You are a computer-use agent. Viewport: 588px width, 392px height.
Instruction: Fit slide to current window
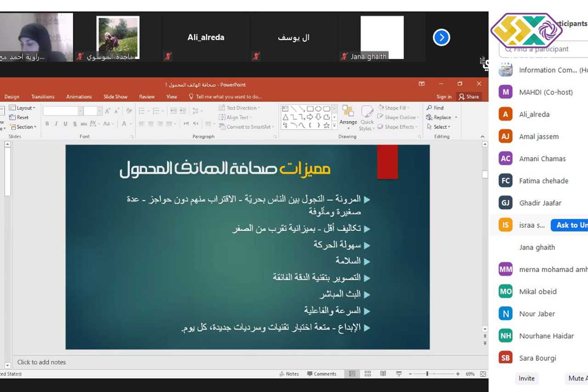483,374
